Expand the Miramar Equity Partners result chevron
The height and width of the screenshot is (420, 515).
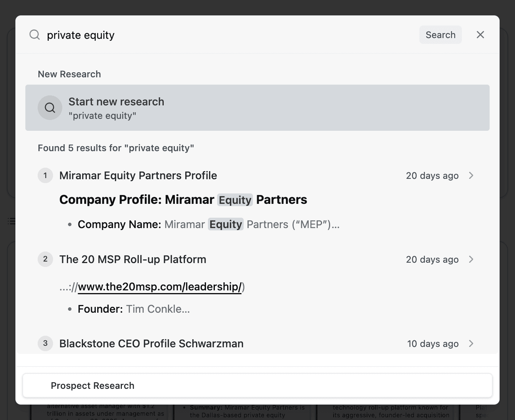click(x=471, y=175)
